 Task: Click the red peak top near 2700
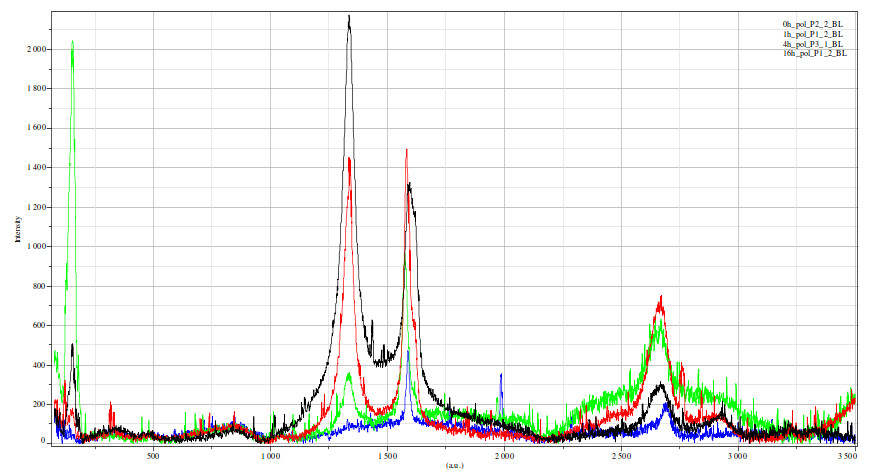point(661,297)
